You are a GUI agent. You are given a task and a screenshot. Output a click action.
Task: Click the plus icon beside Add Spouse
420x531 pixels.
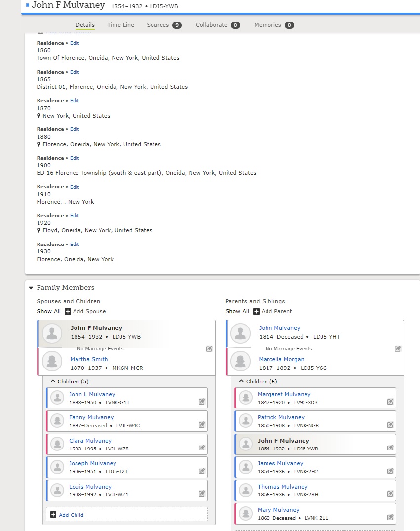click(68, 311)
